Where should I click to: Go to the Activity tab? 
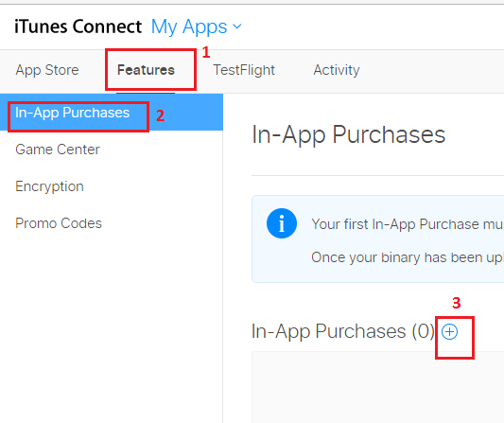337,70
